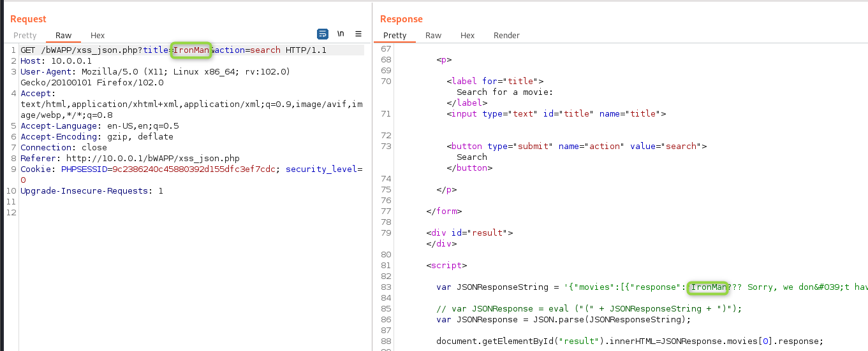Open the Hex tab in Request panel
Image resolution: width=868 pixels, height=351 pixels.
[98, 36]
